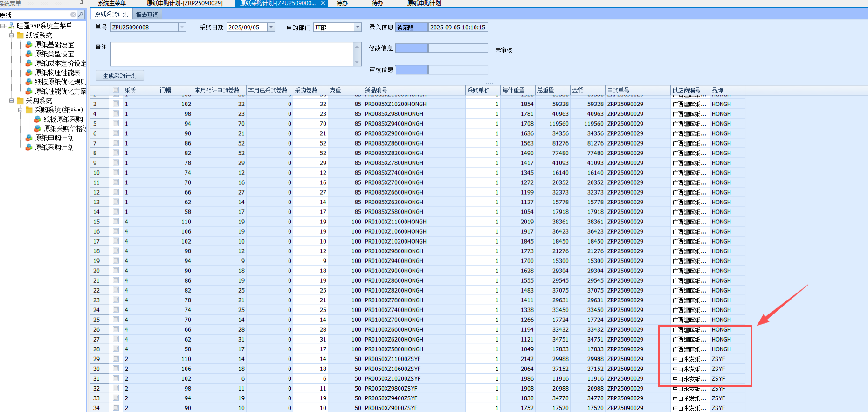The height and width of the screenshot is (412, 868).
Task: Toggle the select-all checkbox in grid header
Action: pos(116,90)
